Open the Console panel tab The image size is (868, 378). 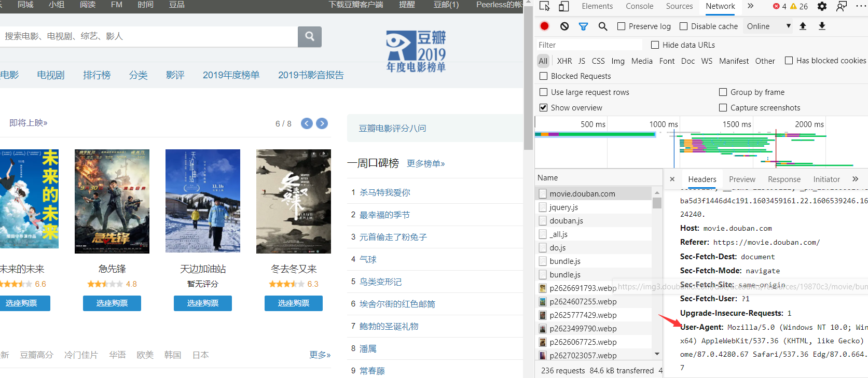point(639,6)
